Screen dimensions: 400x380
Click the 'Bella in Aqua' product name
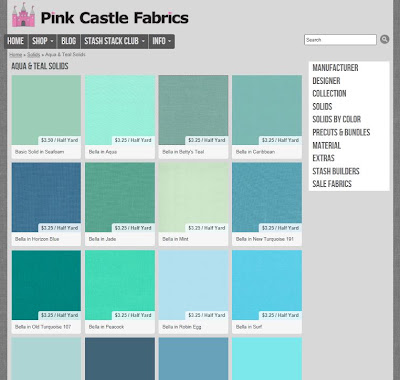(x=103, y=152)
